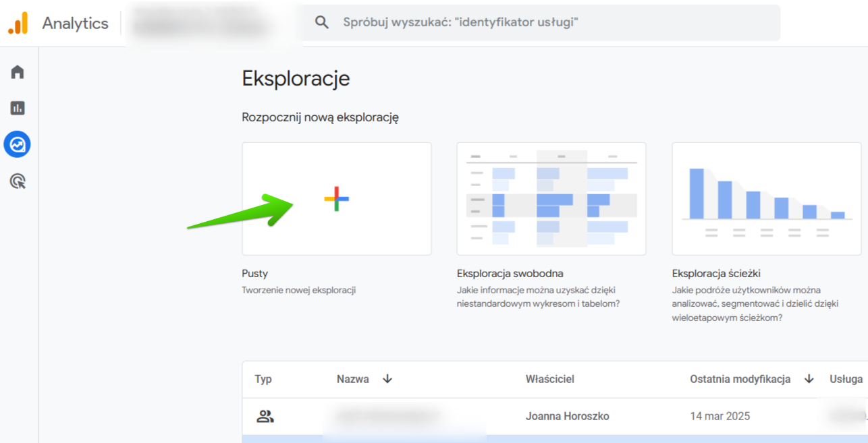Click the Eksploracja swobodna title text
The height and width of the screenshot is (443, 868).
pos(510,274)
